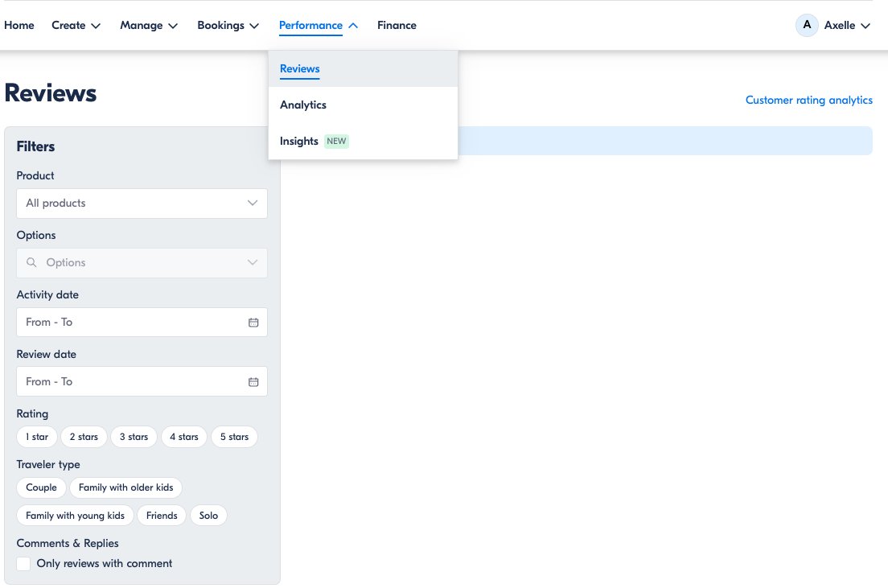The width and height of the screenshot is (888, 588).
Task: Expand the Bookings navigation menu
Action: pos(228,25)
